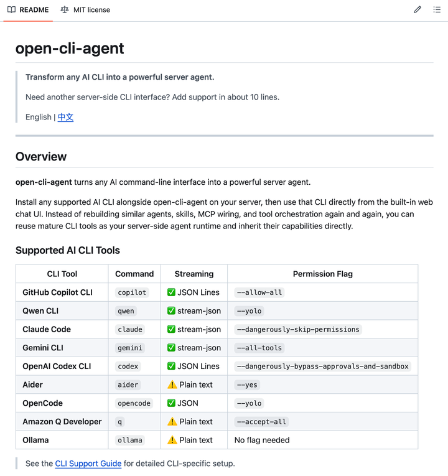
Task: Switch to the MIT license tab
Action: 85,10
